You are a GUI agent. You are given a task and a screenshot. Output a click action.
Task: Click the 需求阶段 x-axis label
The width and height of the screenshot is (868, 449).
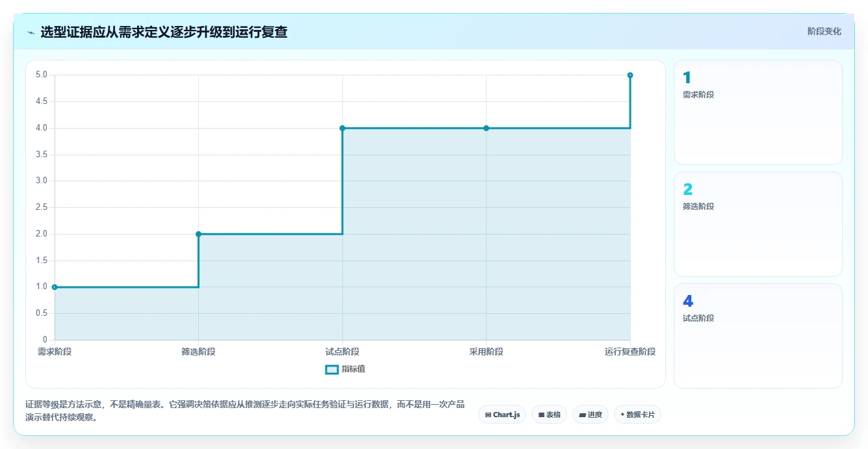(x=55, y=352)
